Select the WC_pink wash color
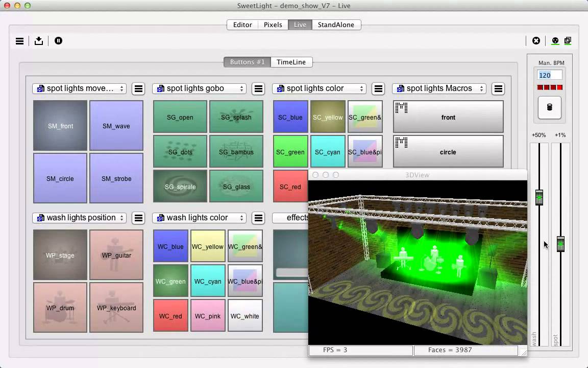 tap(208, 315)
